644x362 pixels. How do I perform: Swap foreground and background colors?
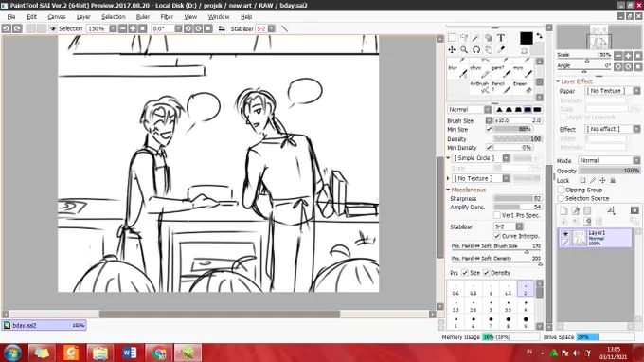point(539,36)
